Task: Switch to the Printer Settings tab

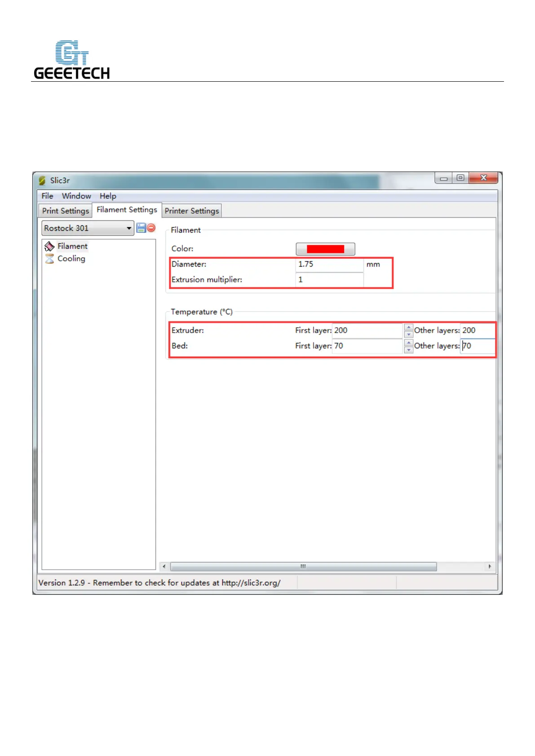Action: pos(192,211)
